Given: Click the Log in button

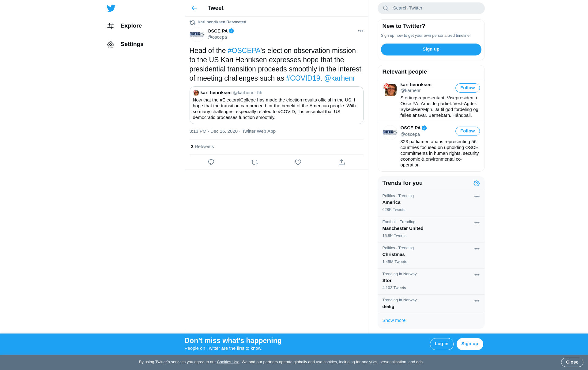Looking at the screenshot, I should click(441, 344).
